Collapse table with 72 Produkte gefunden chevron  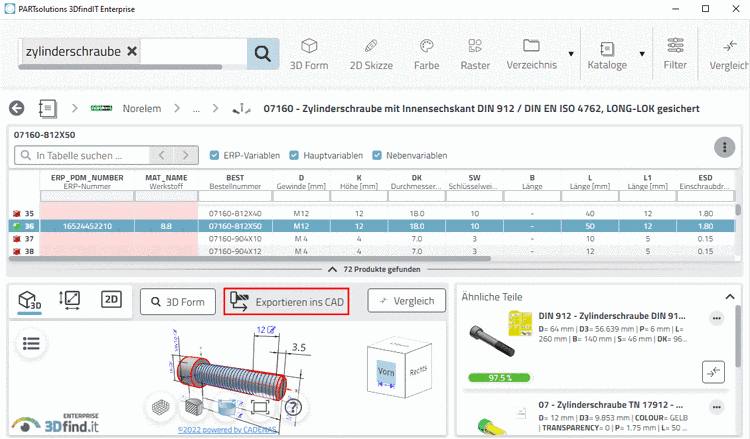[x=332, y=270]
